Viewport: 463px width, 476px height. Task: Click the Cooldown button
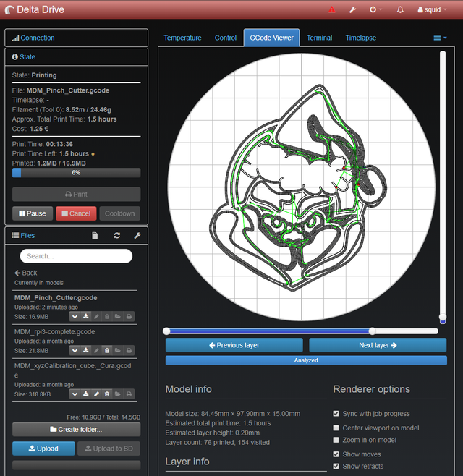click(x=119, y=213)
